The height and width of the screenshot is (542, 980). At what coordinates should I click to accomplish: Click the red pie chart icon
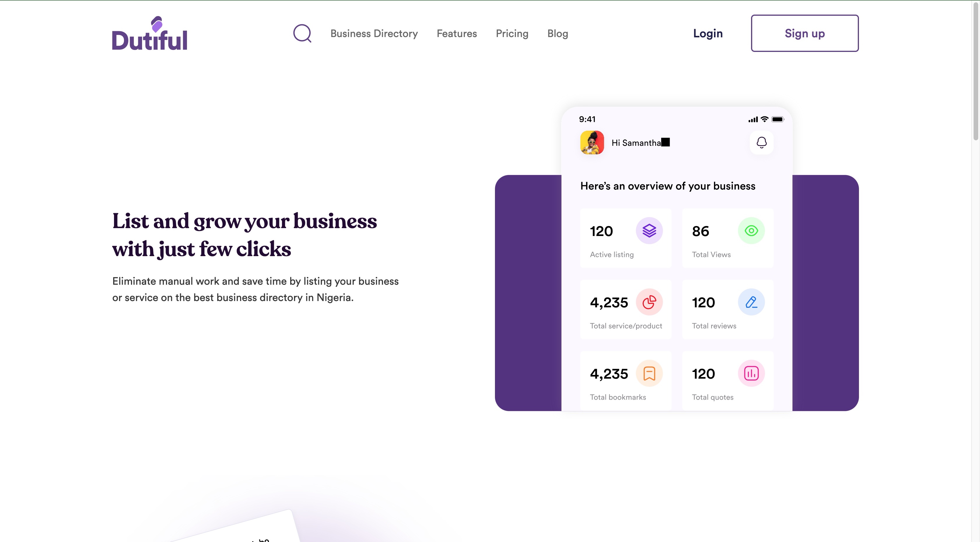(x=649, y=302)
